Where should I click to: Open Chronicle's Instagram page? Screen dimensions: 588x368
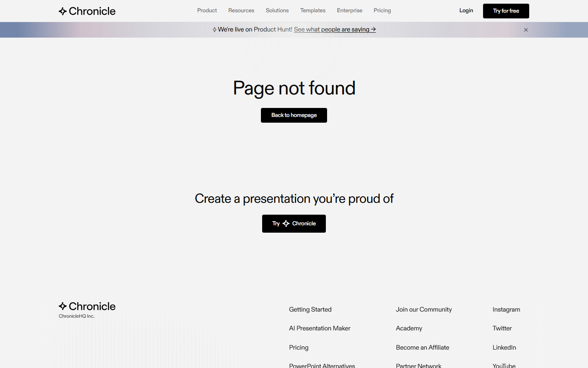point(506,310)
